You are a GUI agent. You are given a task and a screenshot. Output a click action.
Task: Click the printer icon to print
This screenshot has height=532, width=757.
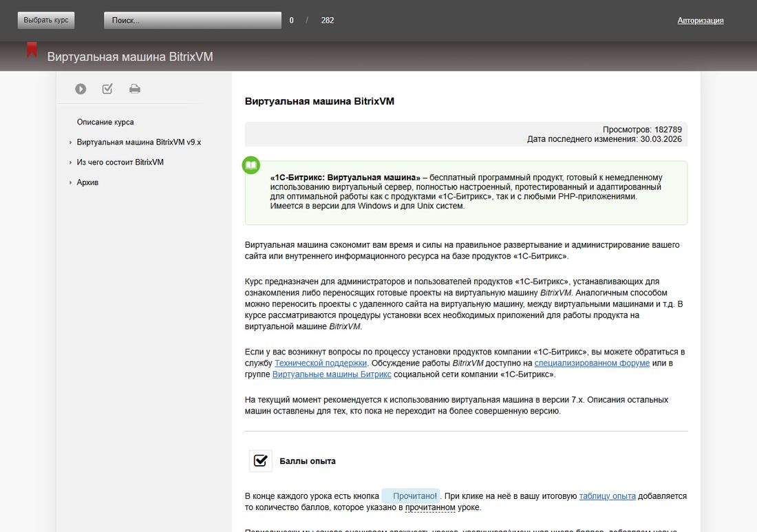pyautogui.click(x=135, y=89)
